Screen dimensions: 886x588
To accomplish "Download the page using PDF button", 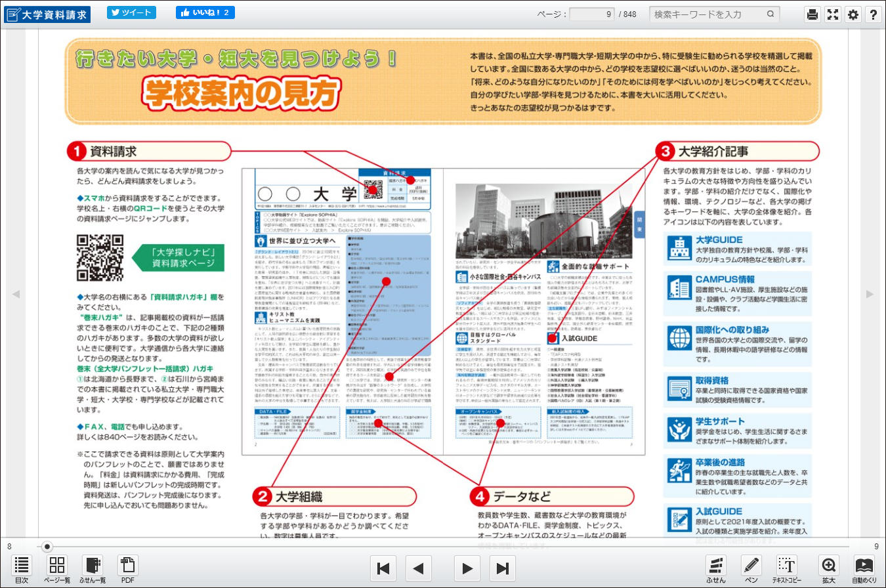I will click(127, 569).
